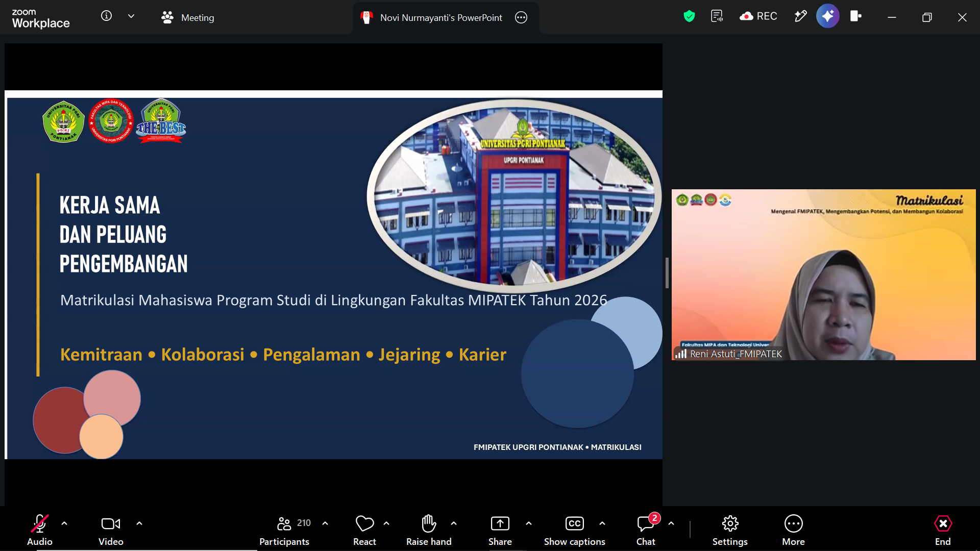Open the annotate pencil icon
This screenshot has width=980, height=551.
coord(800,17)
